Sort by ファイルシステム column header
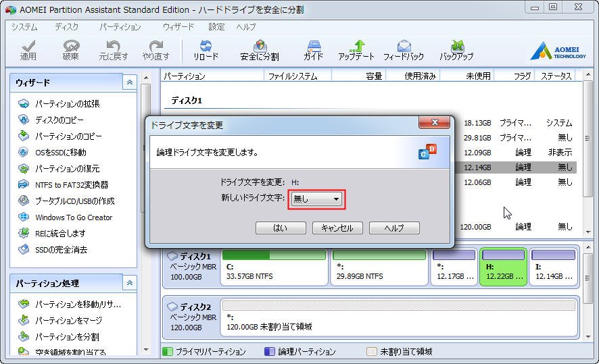599x364 pixels. (297, 76)
